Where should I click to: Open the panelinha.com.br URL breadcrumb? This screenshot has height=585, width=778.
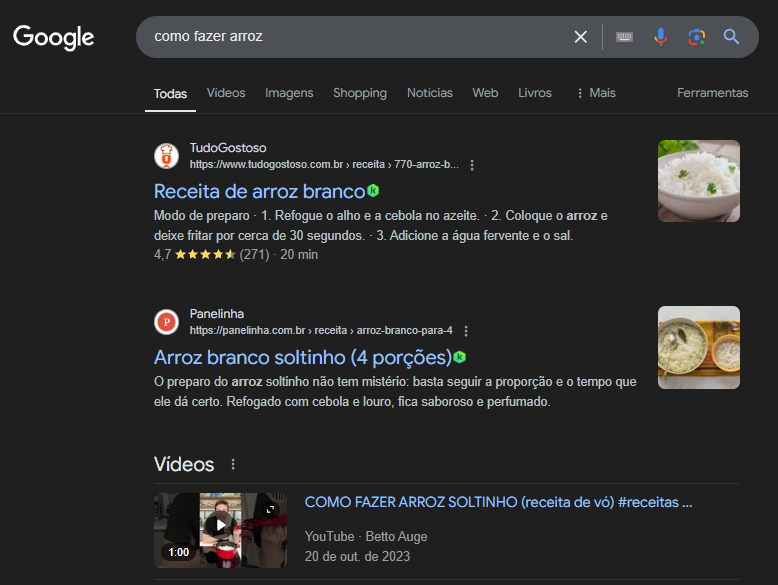(321, 330)
